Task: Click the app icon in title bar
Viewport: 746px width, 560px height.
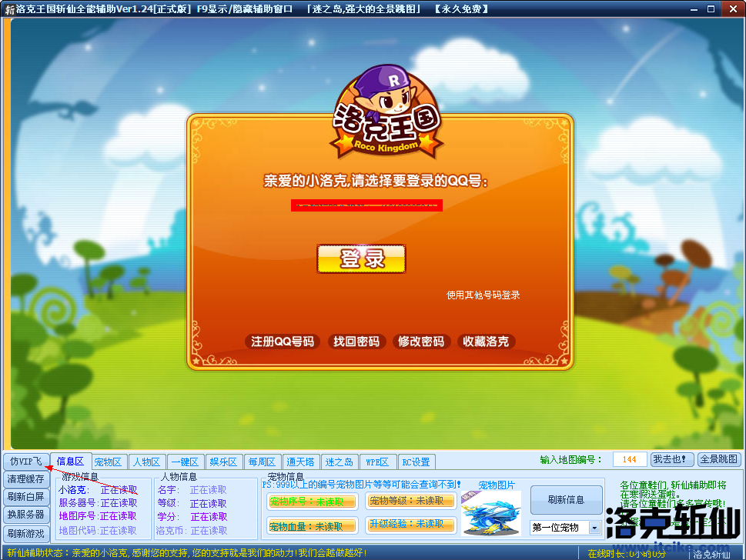Action: click(x=8, y=9)
